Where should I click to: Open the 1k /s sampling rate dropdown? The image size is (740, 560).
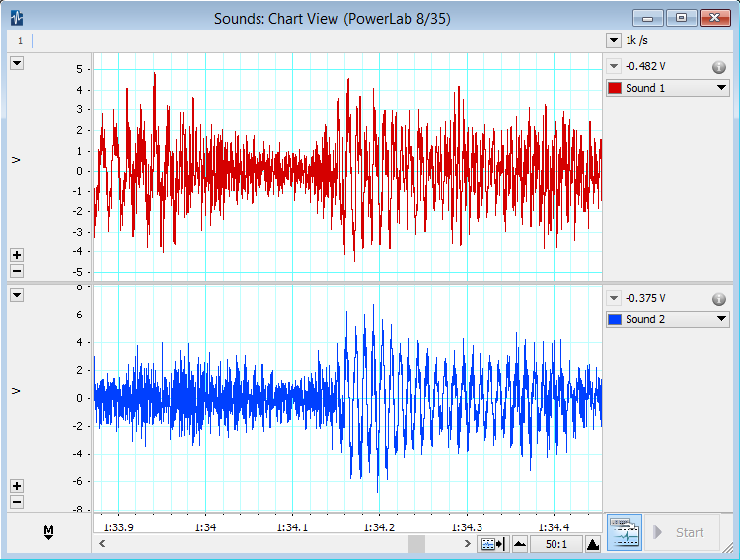click(613, 41)
